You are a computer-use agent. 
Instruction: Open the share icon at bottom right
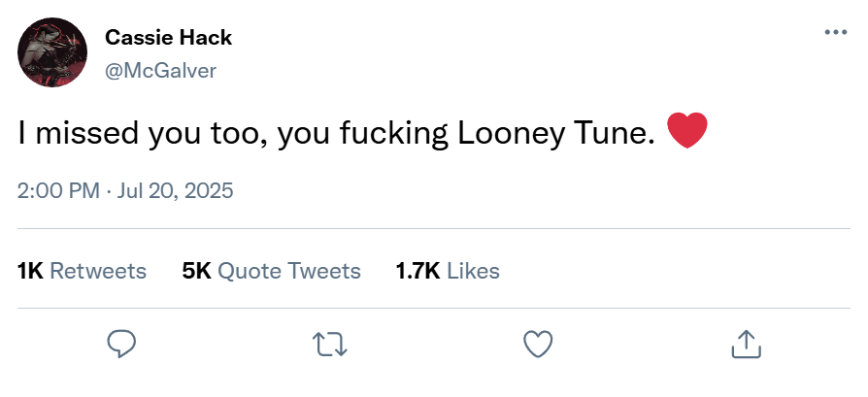click(744, 343)
